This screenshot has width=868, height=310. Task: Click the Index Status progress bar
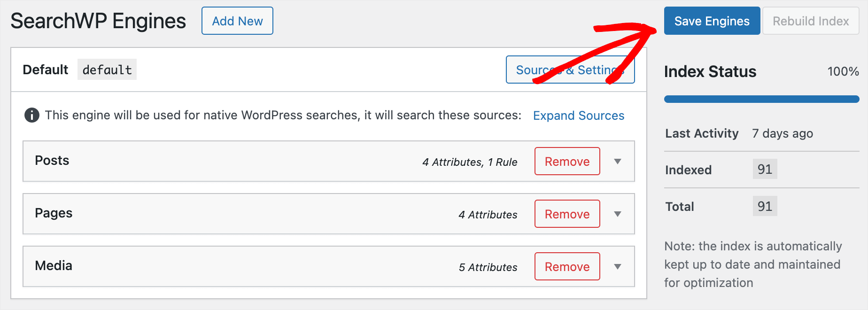click(x=762, y=99)
